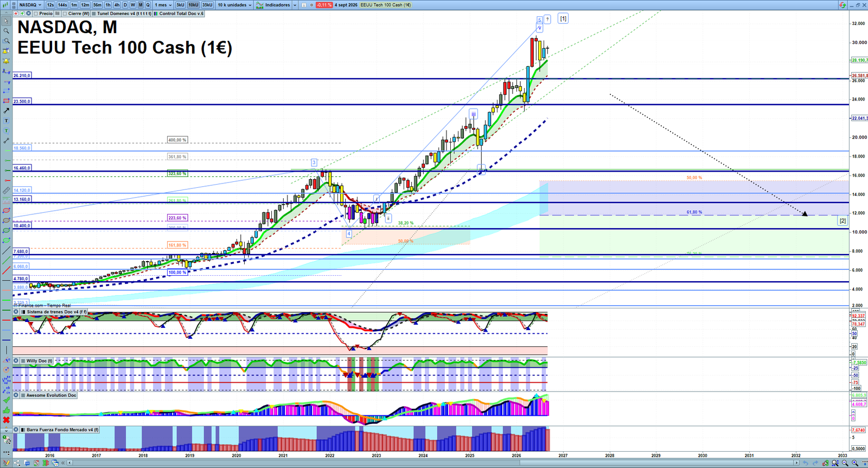Select the red ellipse drawing tool

point(7,211)
